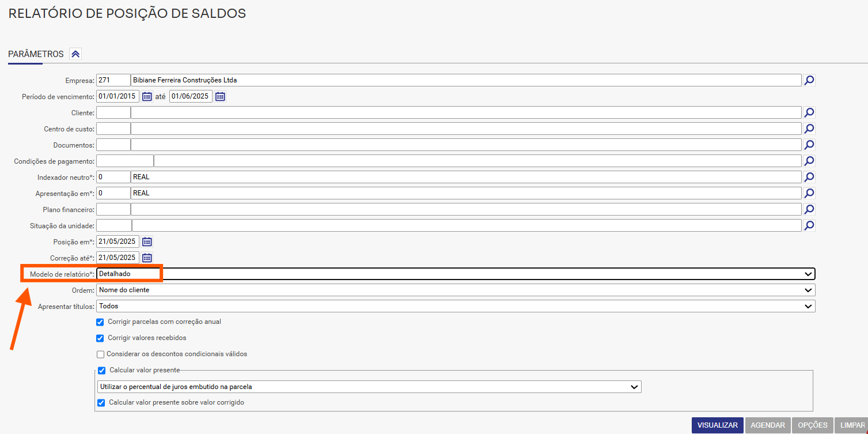Focus the Correção até date field
This screenshot has width=868, height=434.
click(117, 258)
